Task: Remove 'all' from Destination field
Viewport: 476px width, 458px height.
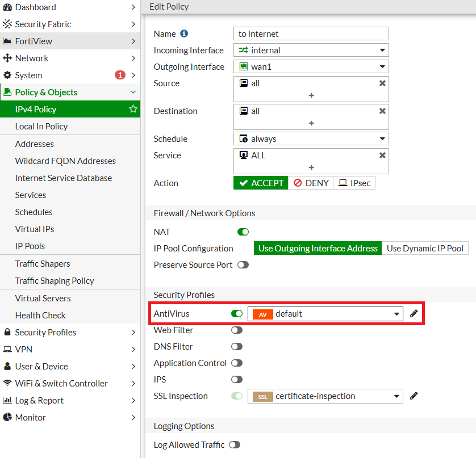Action: (x=382, y=111)
